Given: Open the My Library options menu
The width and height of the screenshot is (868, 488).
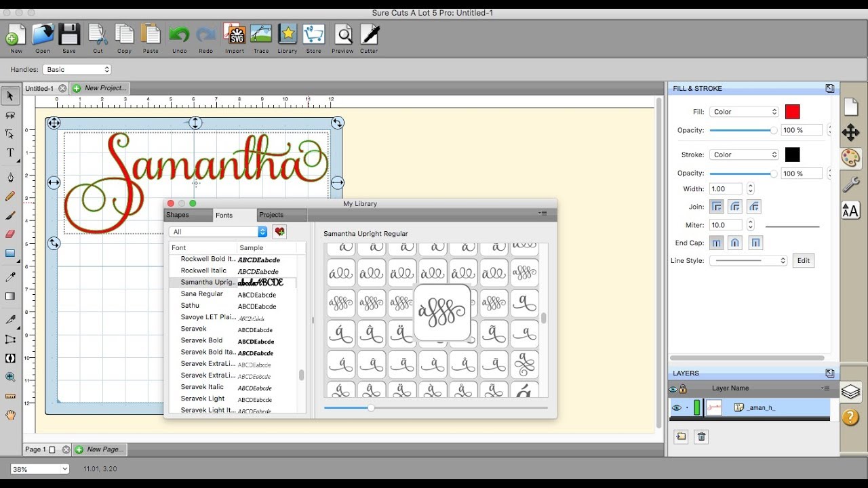Looking at the screenshot, I should 542,213.
